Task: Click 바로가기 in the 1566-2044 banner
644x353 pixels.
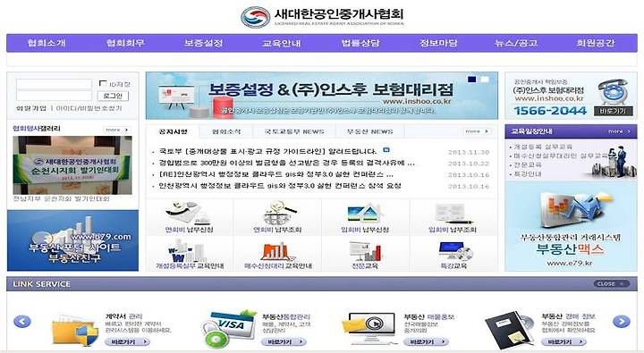Action: pos(613,111)
